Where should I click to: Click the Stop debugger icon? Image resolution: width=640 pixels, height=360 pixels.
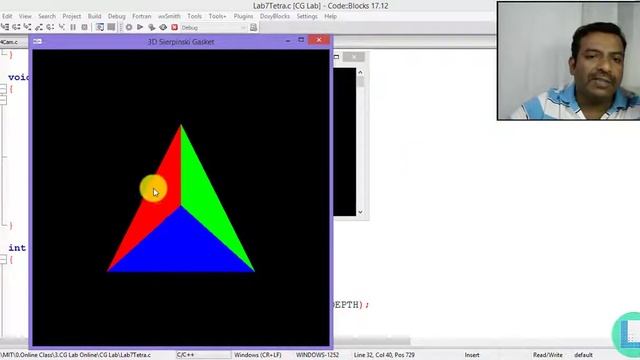click(x=84, y=27)
